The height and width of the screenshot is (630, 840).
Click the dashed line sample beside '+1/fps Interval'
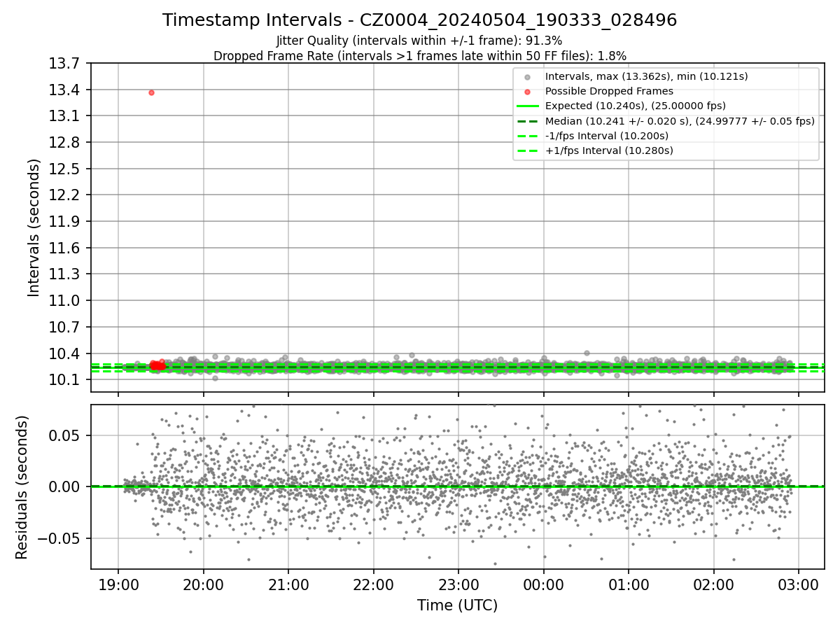tap(527, 150)
